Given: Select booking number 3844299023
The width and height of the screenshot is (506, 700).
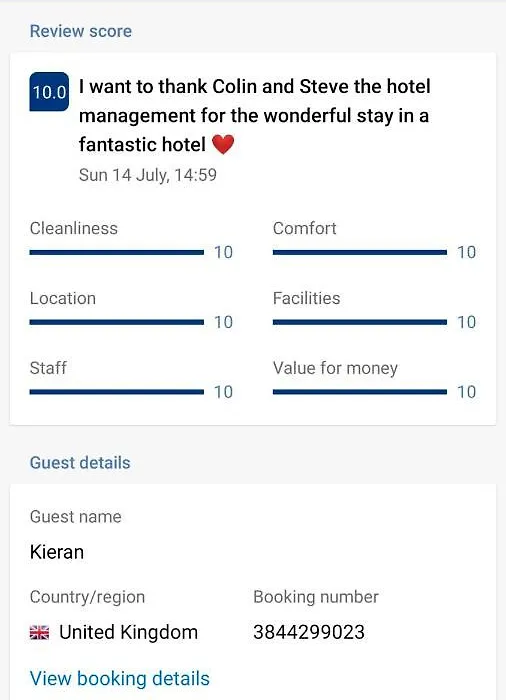Looking at the screenshot, I should click(309, 632).
